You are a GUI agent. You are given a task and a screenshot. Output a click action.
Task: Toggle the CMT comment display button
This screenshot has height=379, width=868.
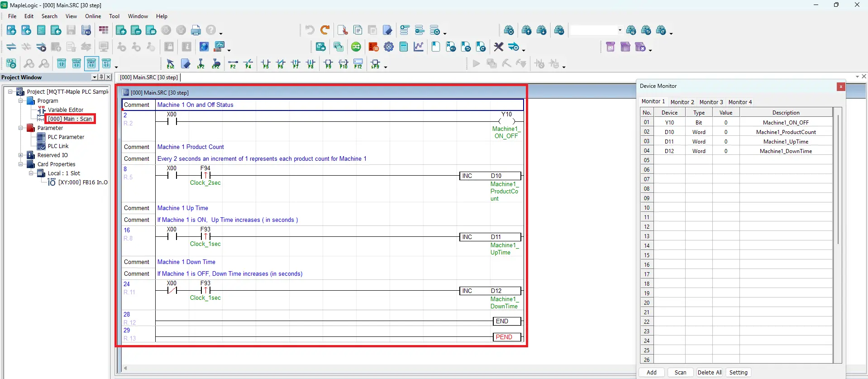click(x=91, y=63)
